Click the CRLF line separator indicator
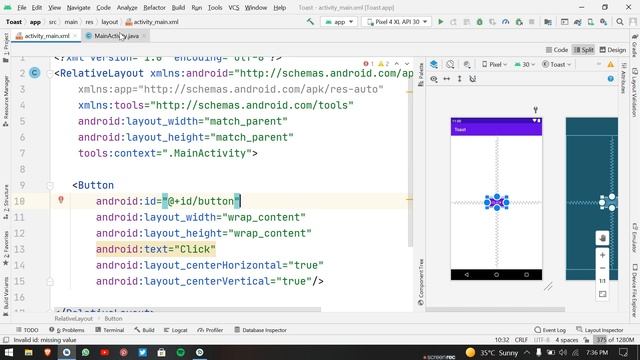The image size is (640, 360). click(x=521, y=340)
